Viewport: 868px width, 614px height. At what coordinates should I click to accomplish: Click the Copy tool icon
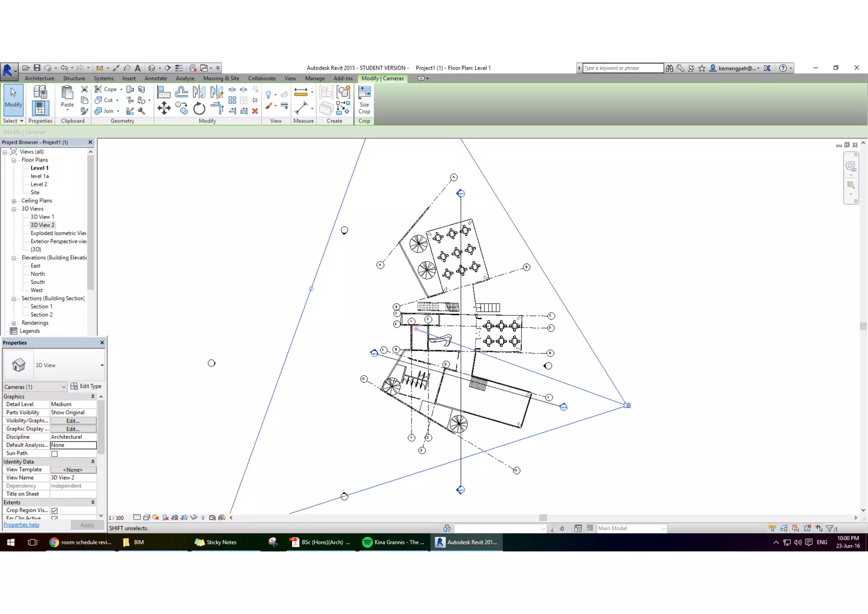point(182,108)
